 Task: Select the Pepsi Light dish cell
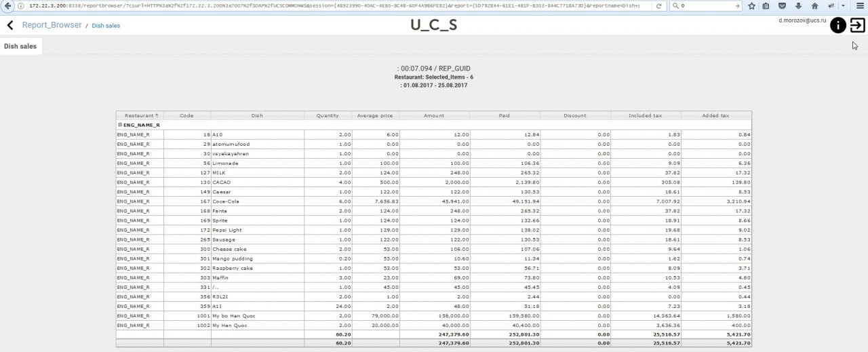(257, 230)
